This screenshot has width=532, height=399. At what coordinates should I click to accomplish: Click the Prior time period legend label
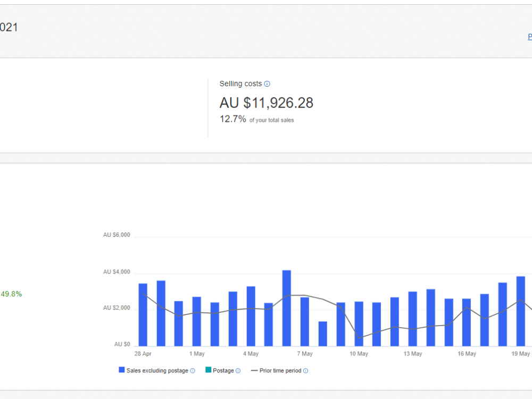(280, 370)
